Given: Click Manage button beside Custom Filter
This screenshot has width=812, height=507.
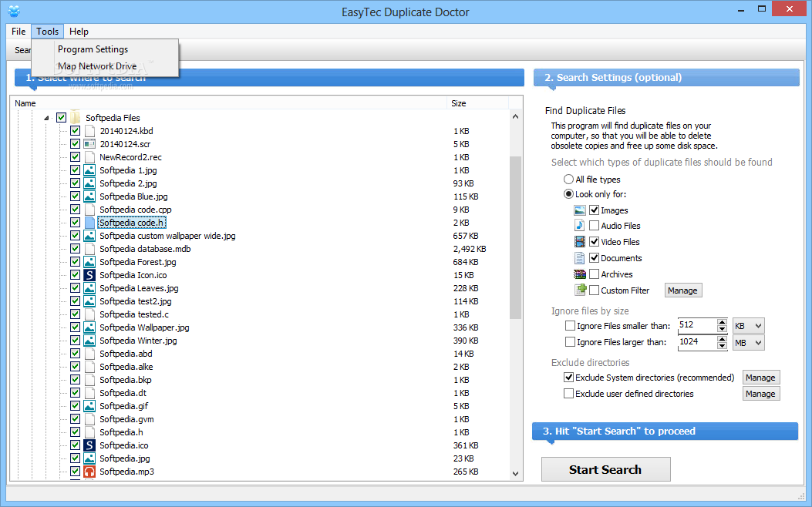Looking at the screenshot, I should pos(682,290).
